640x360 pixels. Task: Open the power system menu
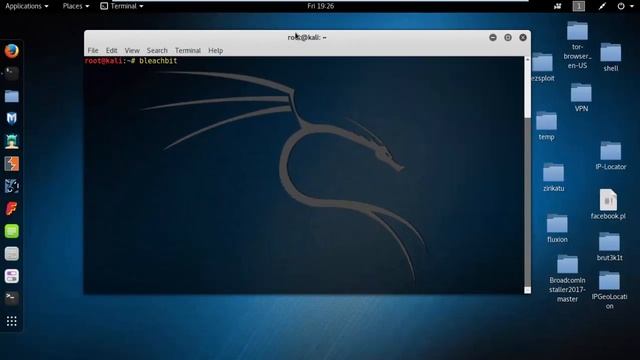coord(625,6)
